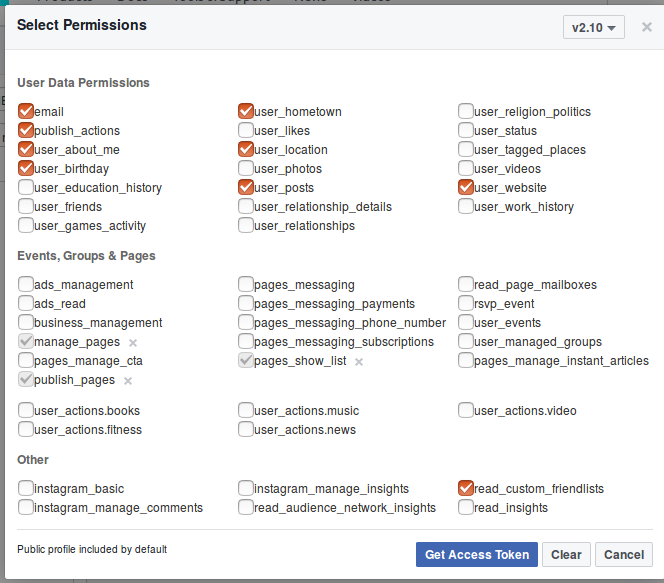664x583 pixels.
Task: Open the v2.10 API version dropdown
Action: [x=593, y=27]
